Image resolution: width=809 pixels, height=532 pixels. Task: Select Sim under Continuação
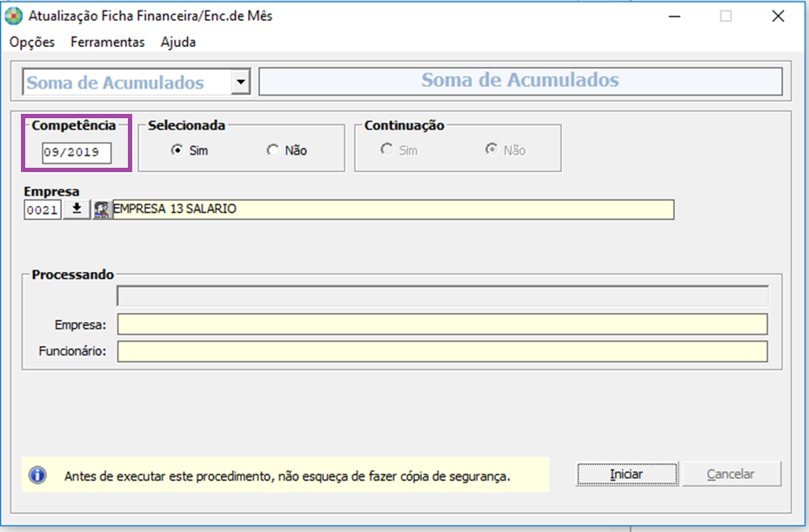click(398, 150)
